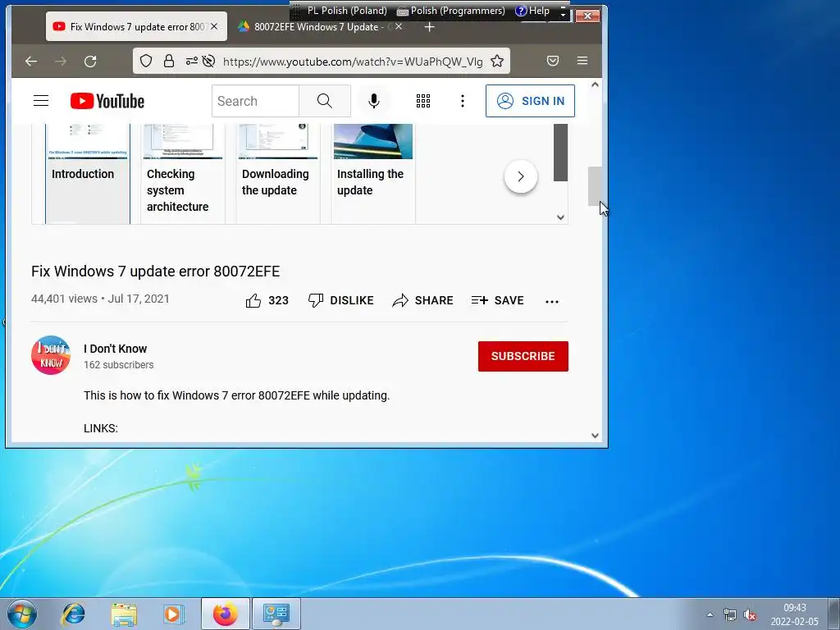Image resolution: width=840 pixels, height=630 pixels.
Task: Click Polish (Programmers) keyboard layout
Action: tap(451, 11)
